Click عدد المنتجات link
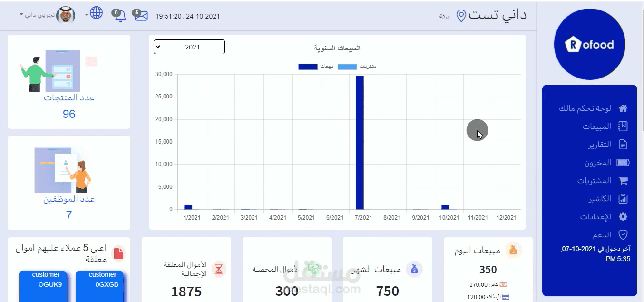Screen dimensions: 644x302 [69, 97]
